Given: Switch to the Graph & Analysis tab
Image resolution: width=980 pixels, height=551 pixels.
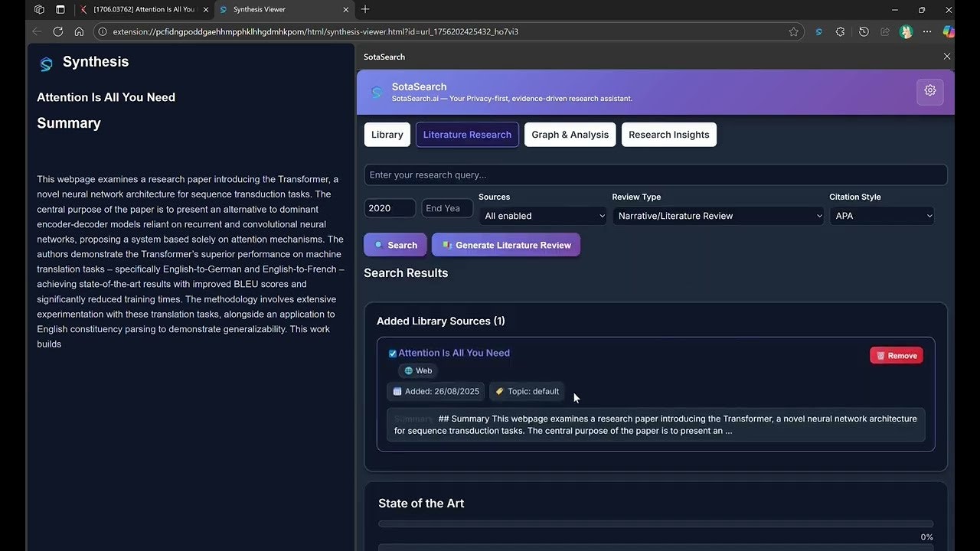Looking at the screenshot, I should coord(570,134).
